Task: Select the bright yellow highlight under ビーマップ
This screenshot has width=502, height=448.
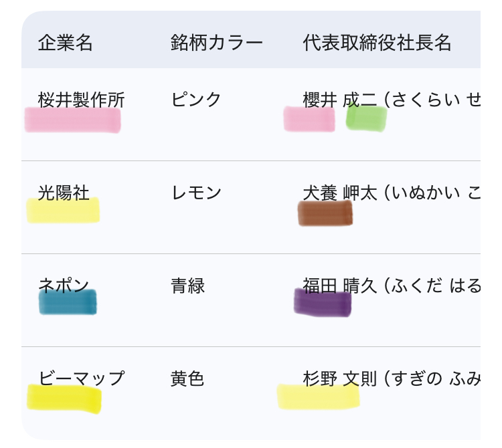Action: tap(64, 399)
